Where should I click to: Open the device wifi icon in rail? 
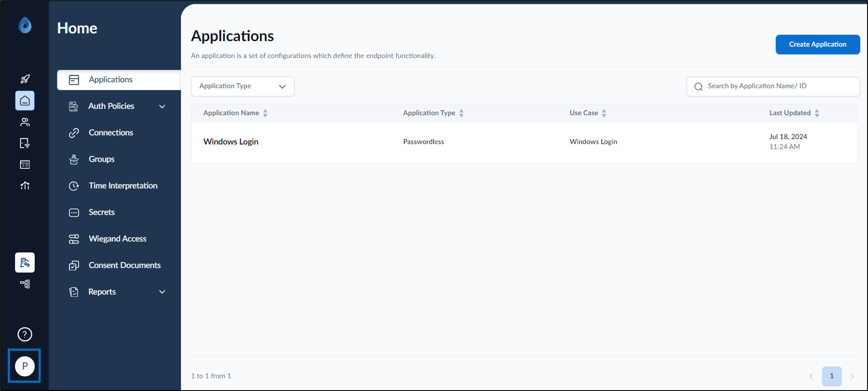tap(25, 143)
